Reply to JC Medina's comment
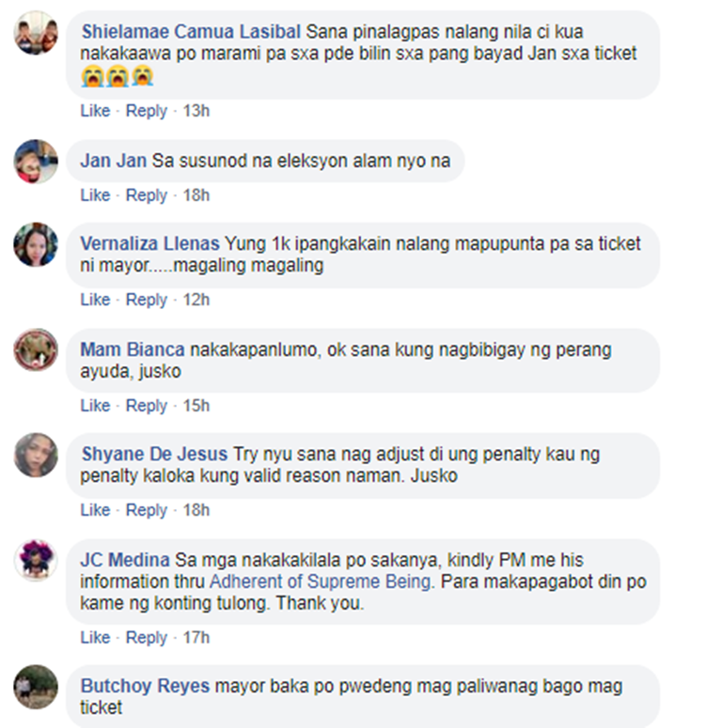705x728 pixels. [147, 638]
